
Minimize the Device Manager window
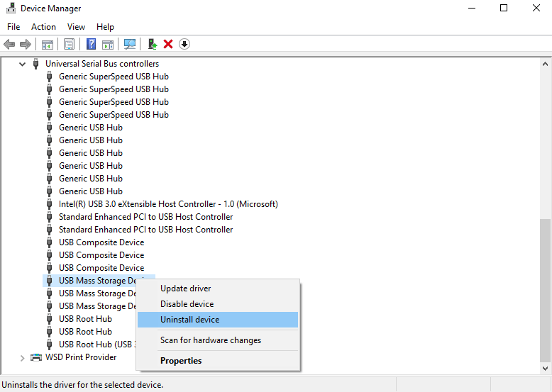coord(472,8)
